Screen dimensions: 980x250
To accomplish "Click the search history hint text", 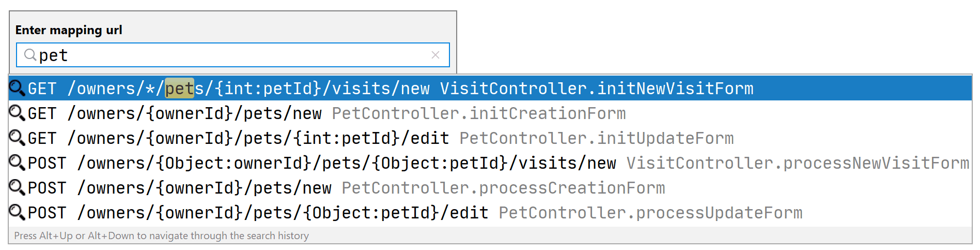I will coord(161,236).
